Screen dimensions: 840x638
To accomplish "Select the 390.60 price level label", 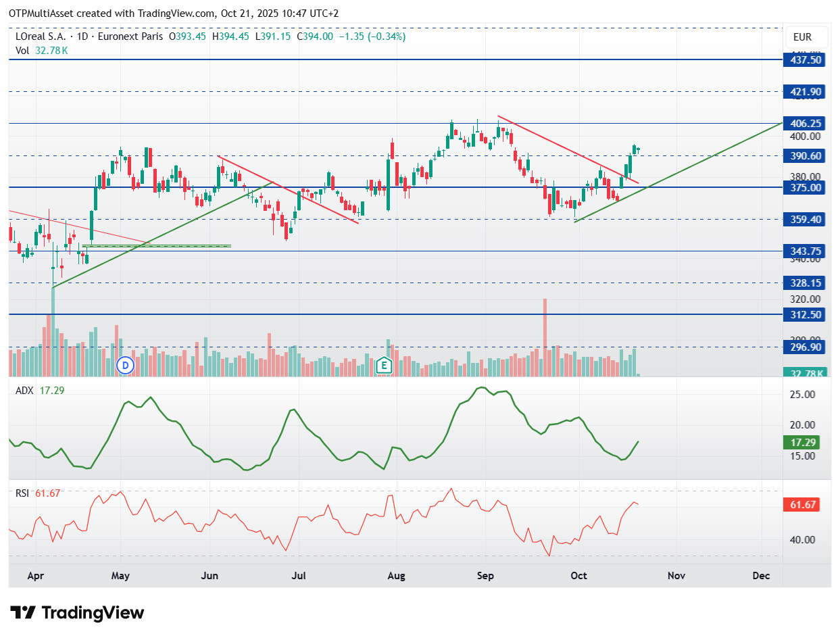I will point(806,155).
